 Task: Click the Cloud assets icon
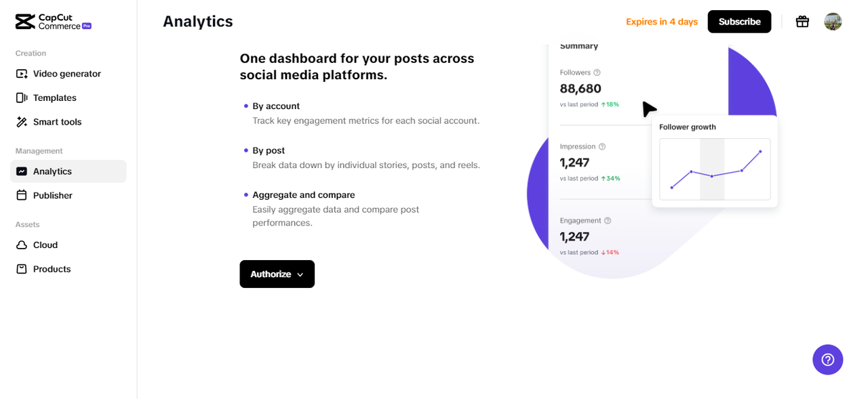pos(22,245)
